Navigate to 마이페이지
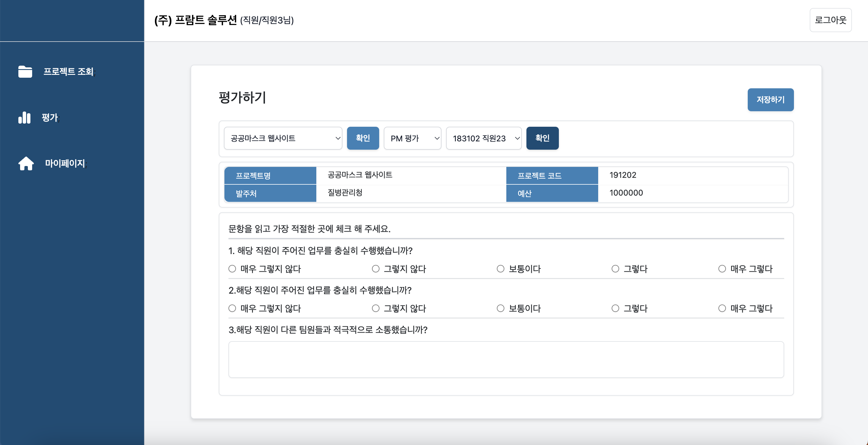Image resolution: width=868 pixels, height=445 pixels. tap(65, 164)
